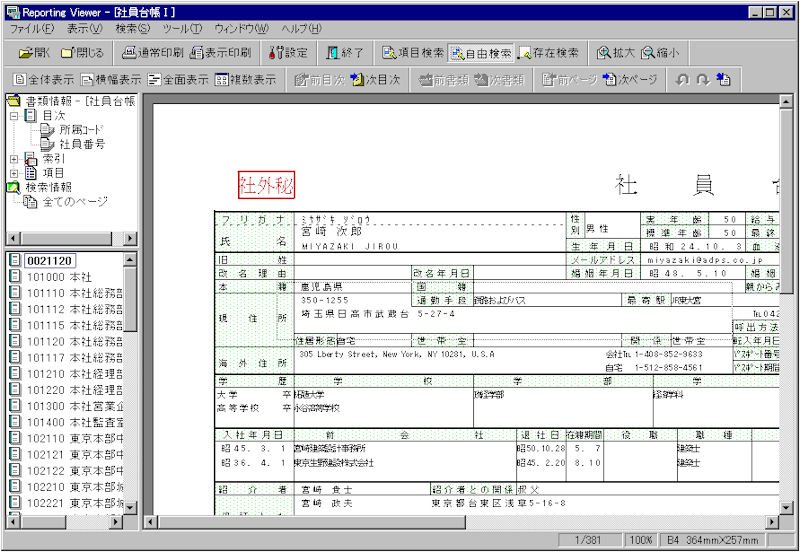Select the 書類情報 root tree node

pyautogui.click(x=80, y=101)
